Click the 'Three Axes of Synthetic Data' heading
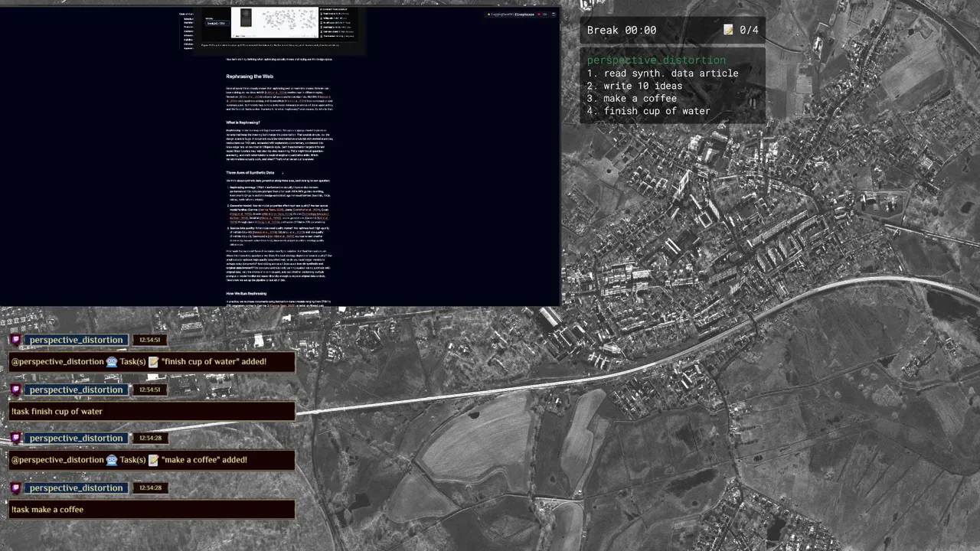Viewport: 980px width, 551px height. pyautogui.click(x=250, y=173)
